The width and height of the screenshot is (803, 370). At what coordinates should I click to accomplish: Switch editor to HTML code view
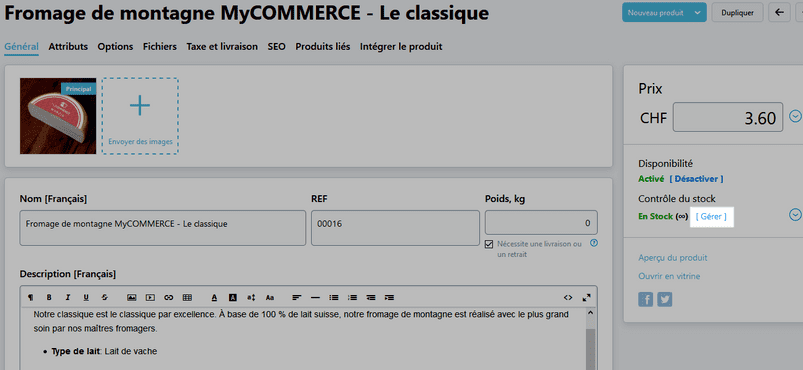click(x=568, y=297)
